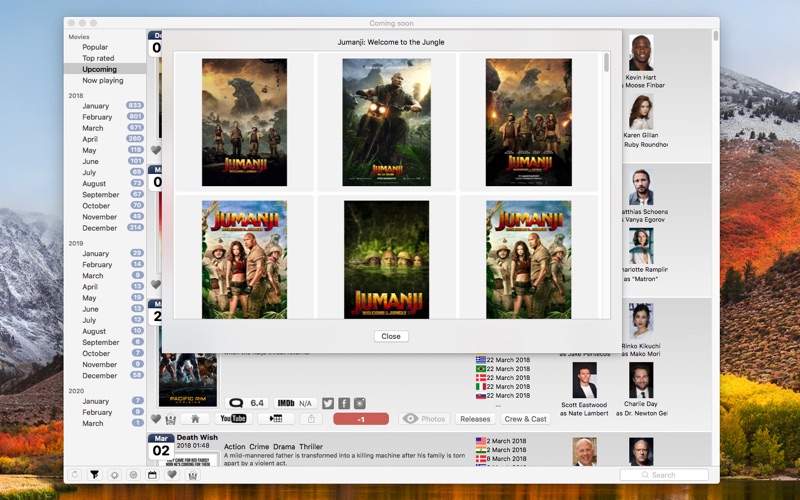Open the Instagram icon link

[x=360, y=403]
